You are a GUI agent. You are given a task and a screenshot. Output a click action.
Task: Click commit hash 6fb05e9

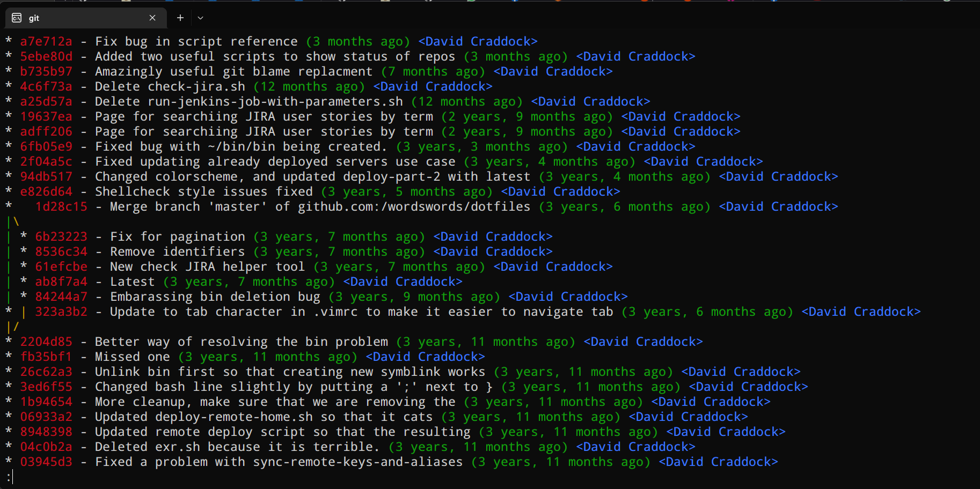coord(46,146)
